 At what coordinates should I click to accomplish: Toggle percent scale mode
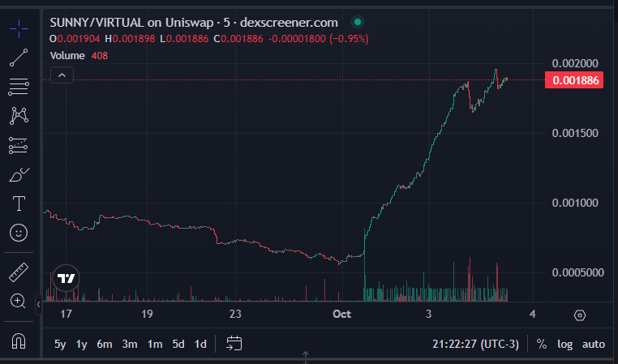(542, 344)
